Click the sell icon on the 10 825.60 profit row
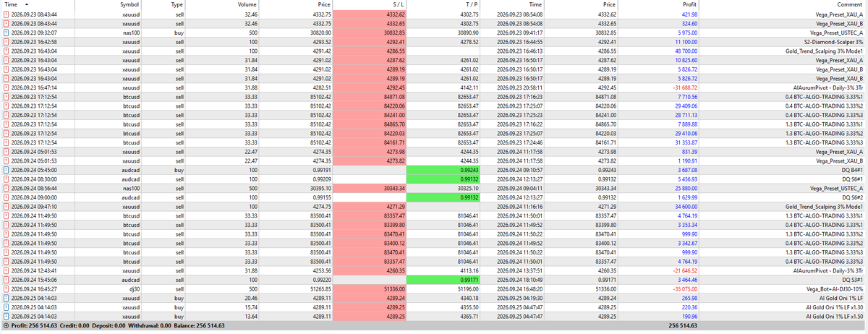 7,61
